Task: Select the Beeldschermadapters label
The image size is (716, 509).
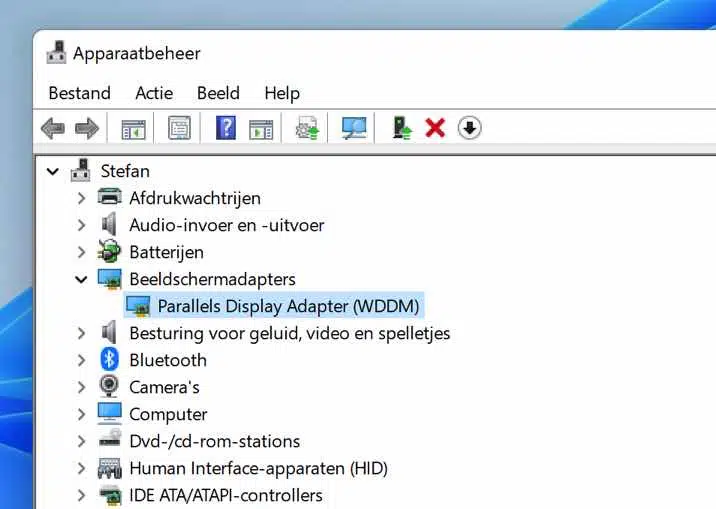Action: pos(212,279)
